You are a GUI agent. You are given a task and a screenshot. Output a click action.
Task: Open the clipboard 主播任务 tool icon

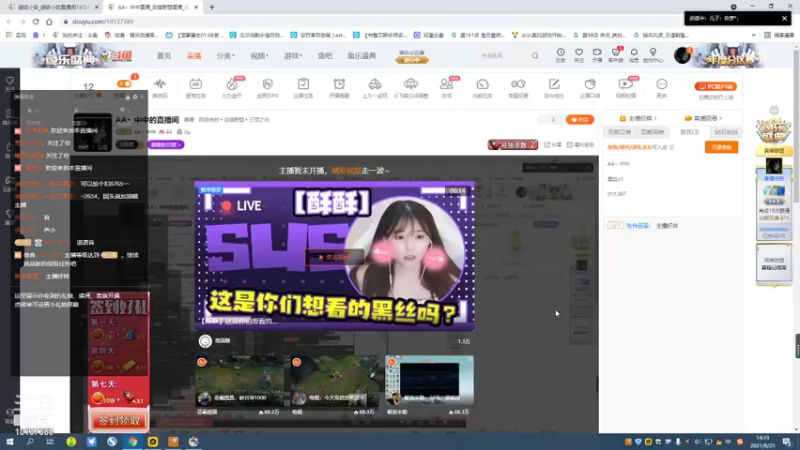click(x=303, y=88)
